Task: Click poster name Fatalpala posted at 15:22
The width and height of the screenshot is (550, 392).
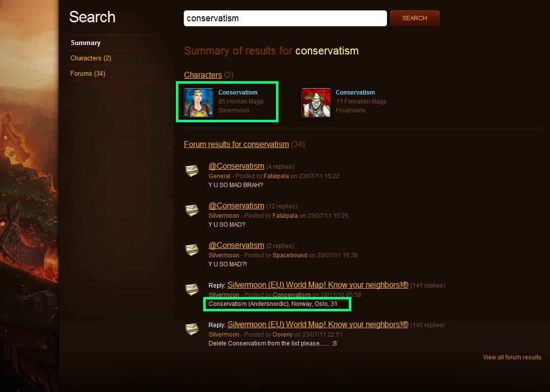Action: click(x=276, y=176)
